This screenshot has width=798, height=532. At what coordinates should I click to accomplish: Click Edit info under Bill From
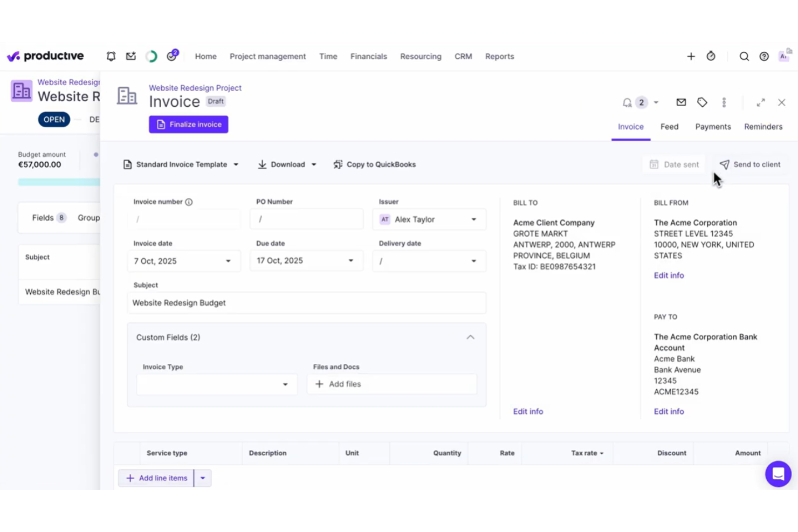(669, 275)
